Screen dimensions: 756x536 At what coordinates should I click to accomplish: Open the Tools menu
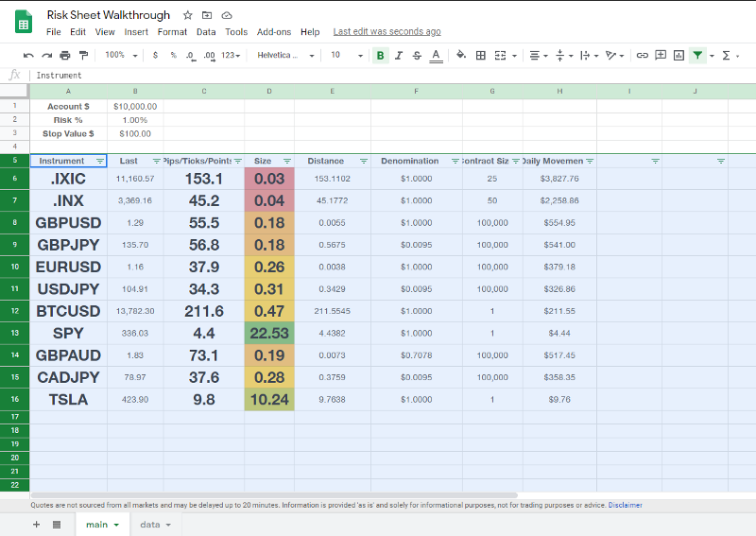tap(236, 32)
